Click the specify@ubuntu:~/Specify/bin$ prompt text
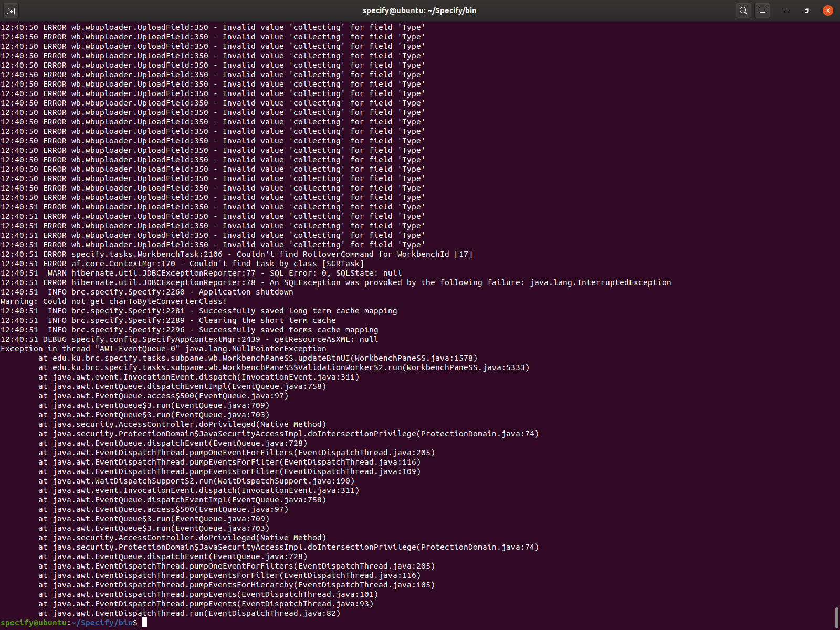840x630 pixels. click(68, 623)
